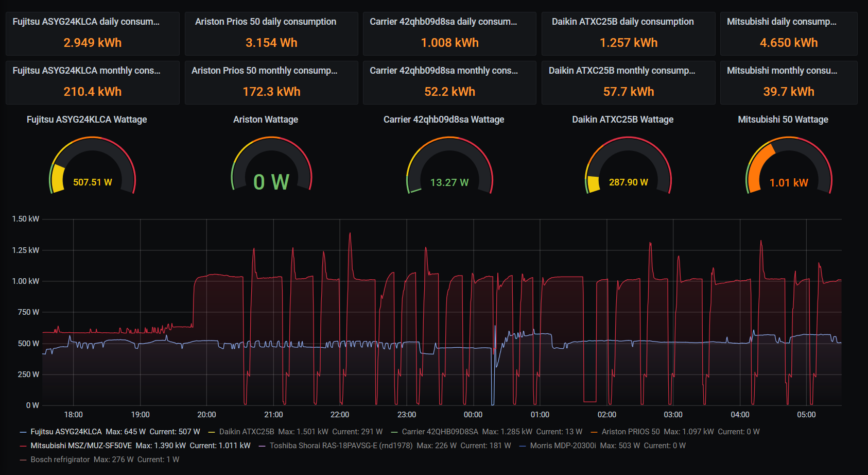Open color picker for Ariston PRIOS legend swatch

click(x=594, y=432)
